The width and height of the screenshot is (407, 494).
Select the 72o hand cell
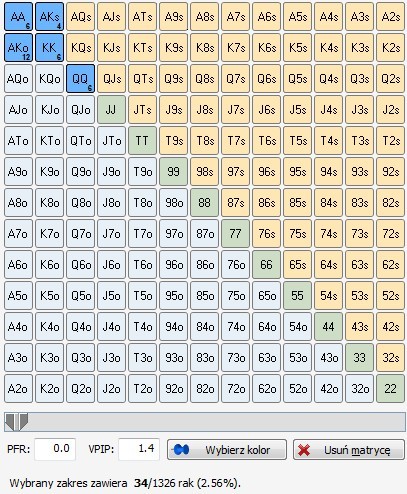coord(235,389)
